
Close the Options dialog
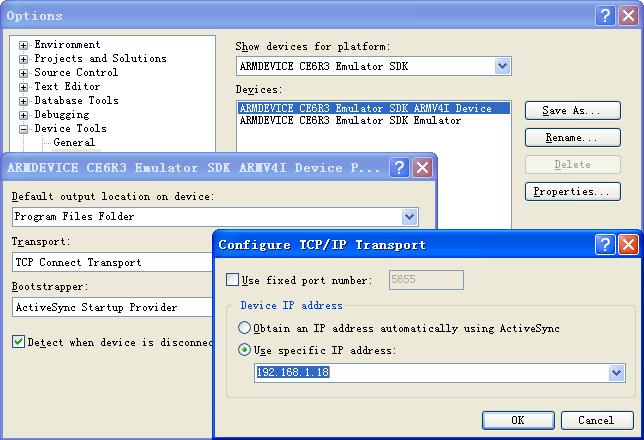coord(629,16)
